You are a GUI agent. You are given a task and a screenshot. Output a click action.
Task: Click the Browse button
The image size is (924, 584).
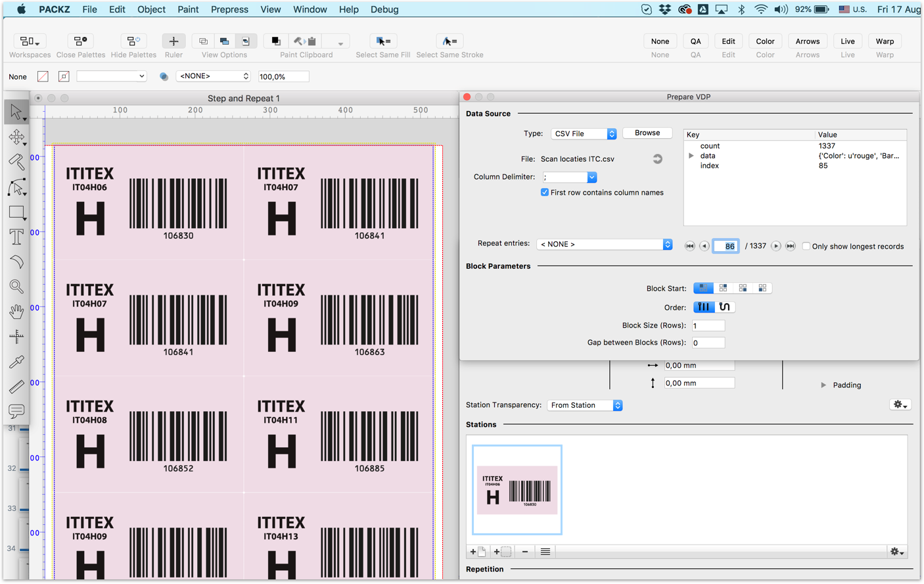coord(647,133)
